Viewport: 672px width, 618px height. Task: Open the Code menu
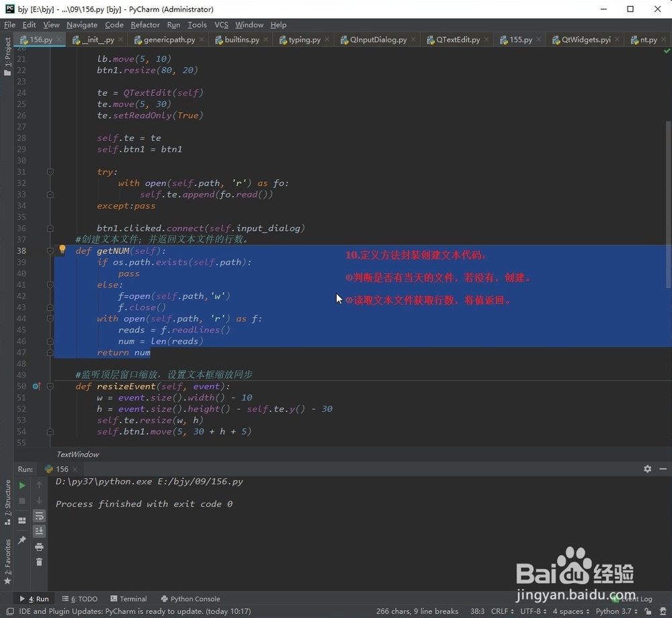click(114, 25)
